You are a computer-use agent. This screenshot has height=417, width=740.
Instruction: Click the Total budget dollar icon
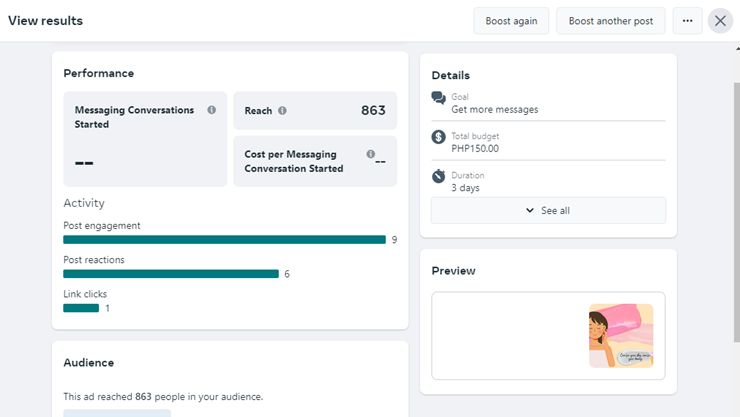tap(439, 137)
